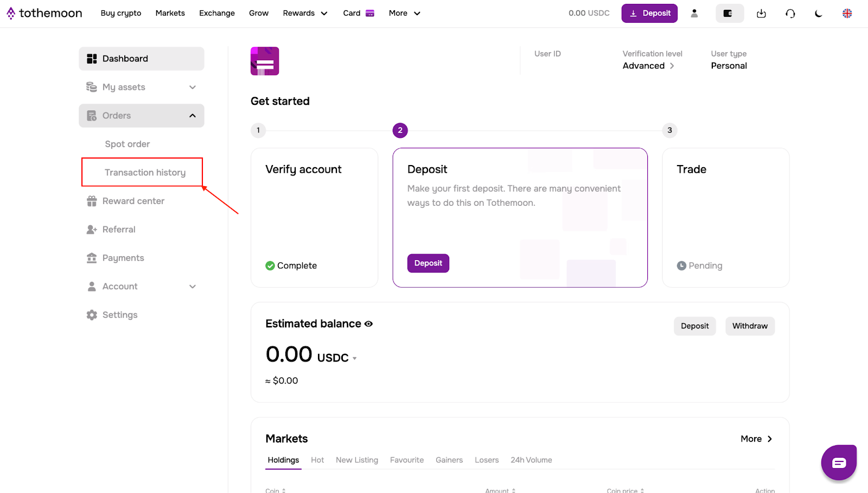Screen dimensions: 868x493
Task: Click the Reward center gift icon
Action: pos(92,201)
